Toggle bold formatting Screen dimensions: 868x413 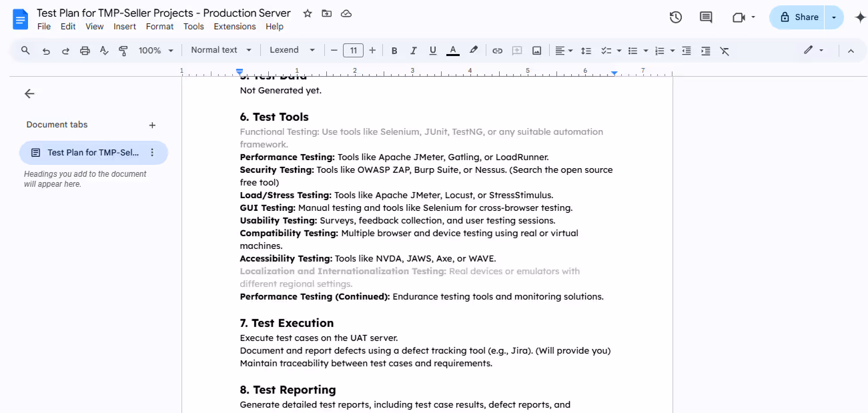coord(394,50)
